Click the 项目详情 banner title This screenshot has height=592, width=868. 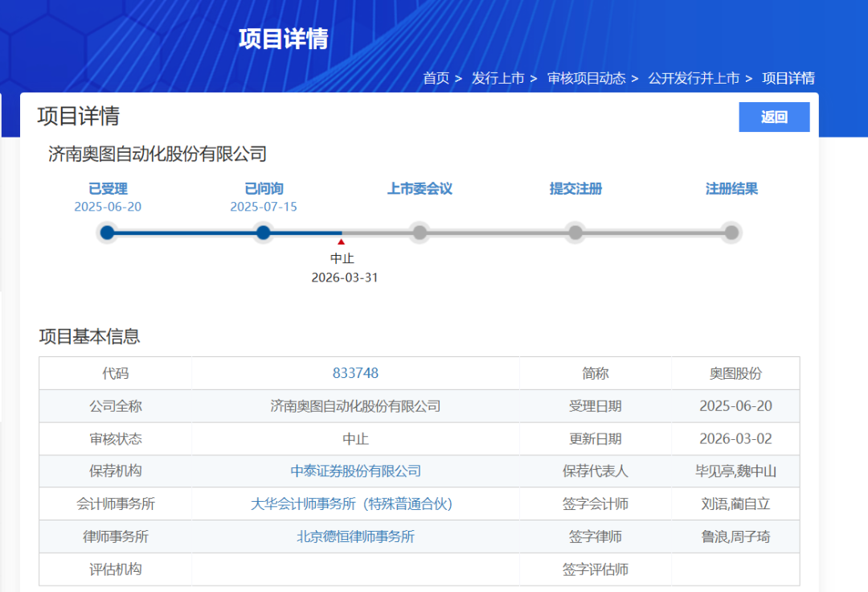point(285,37)
